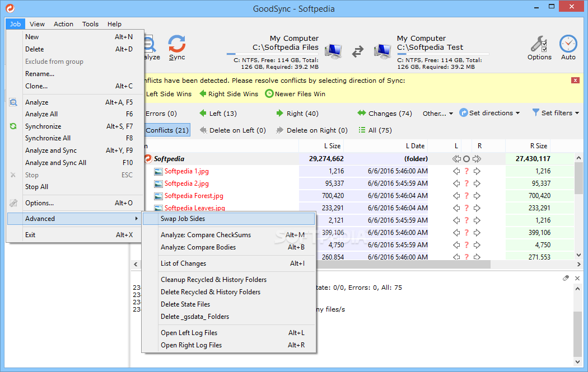Select New from Job menu

(75, 37)
